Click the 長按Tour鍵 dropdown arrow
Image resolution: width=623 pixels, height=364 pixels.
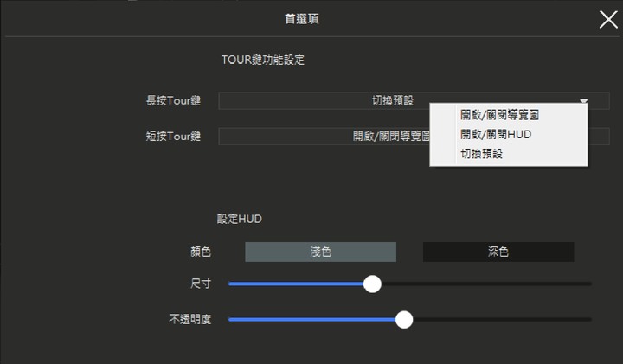[x=583, y=101]
